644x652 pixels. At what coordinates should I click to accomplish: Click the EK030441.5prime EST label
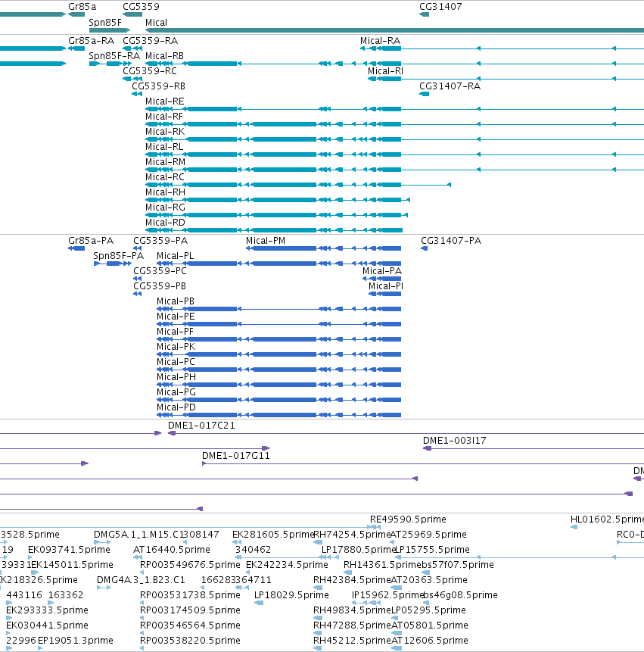coord(47,625)
